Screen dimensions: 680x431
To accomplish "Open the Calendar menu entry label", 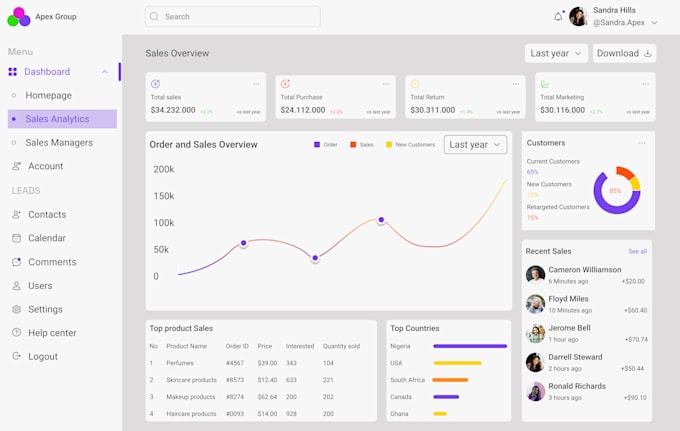I will point(47,238).
